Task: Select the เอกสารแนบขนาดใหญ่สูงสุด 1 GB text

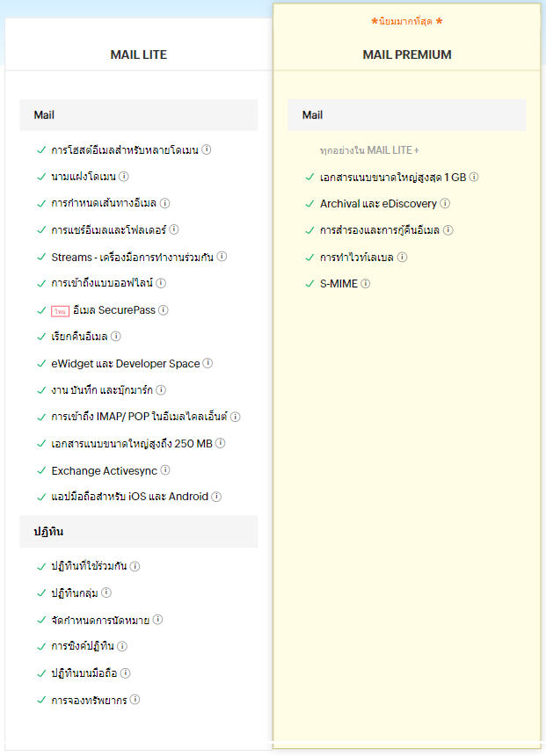Action: tap(393, 178)
